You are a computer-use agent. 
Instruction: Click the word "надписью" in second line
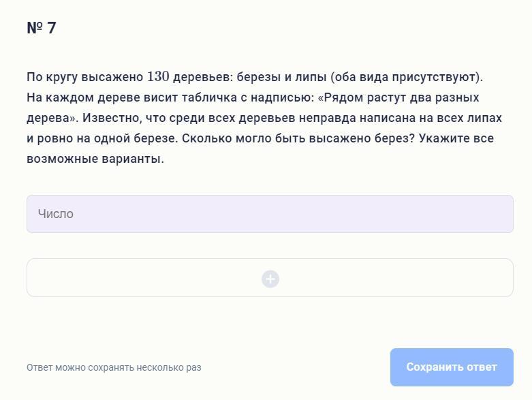[x=284, y=97]
